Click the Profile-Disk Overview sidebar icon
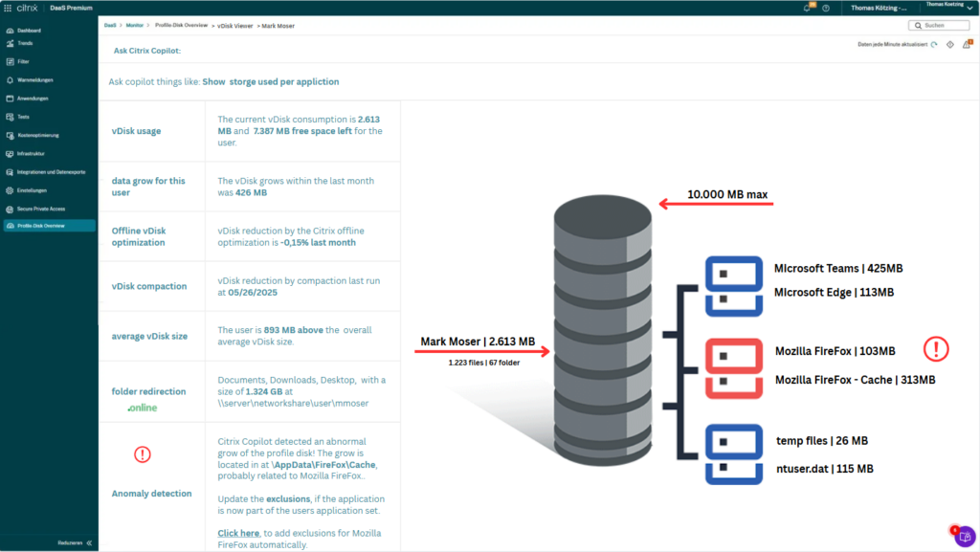 point(10,226)
